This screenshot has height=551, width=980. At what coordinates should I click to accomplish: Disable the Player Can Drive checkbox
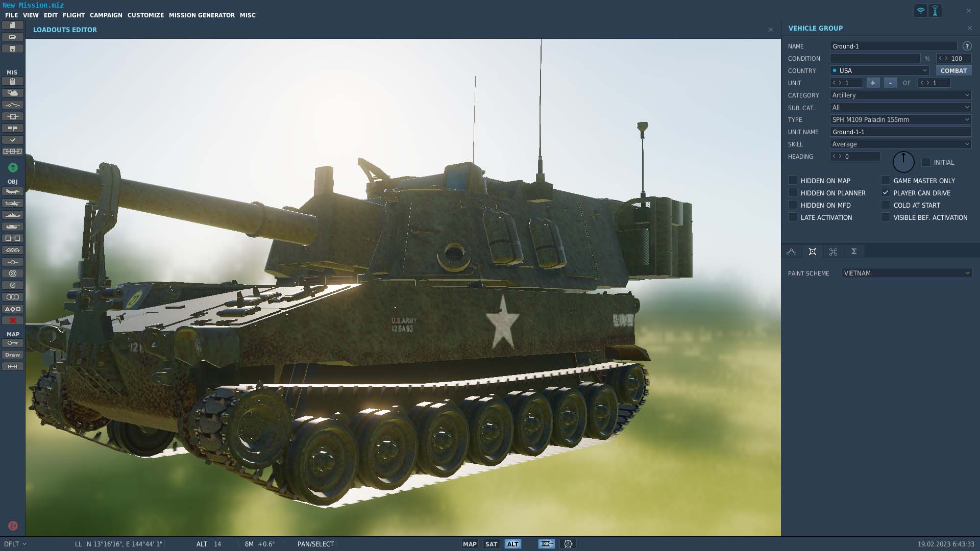[885, 193]
